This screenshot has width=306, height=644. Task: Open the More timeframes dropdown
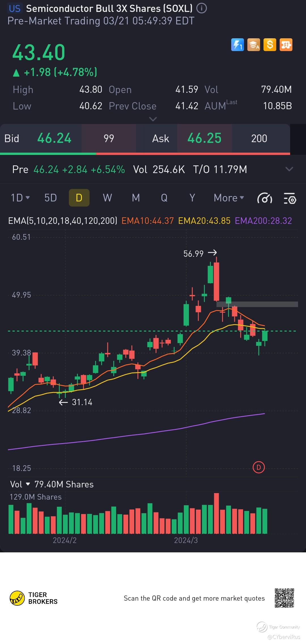coord(229,198)
